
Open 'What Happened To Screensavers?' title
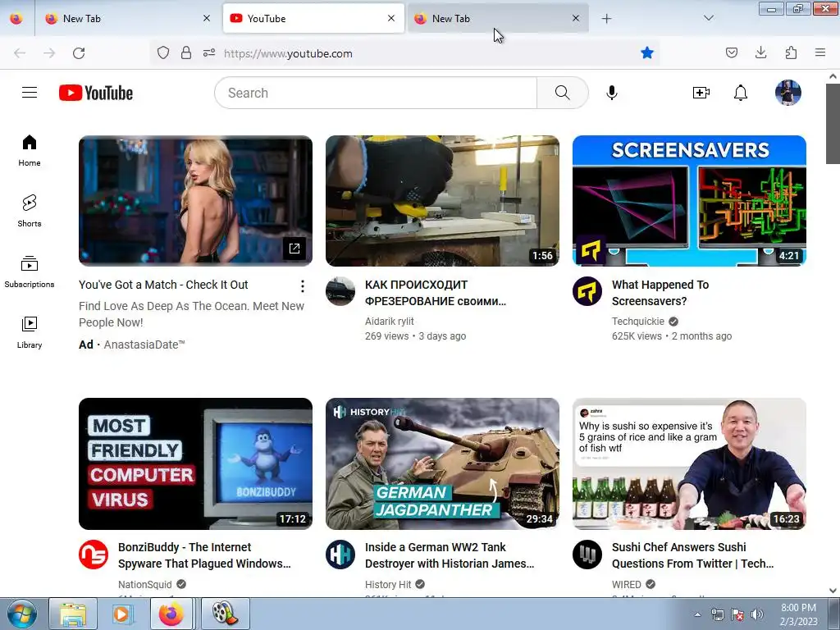click(x=660, y=293)
